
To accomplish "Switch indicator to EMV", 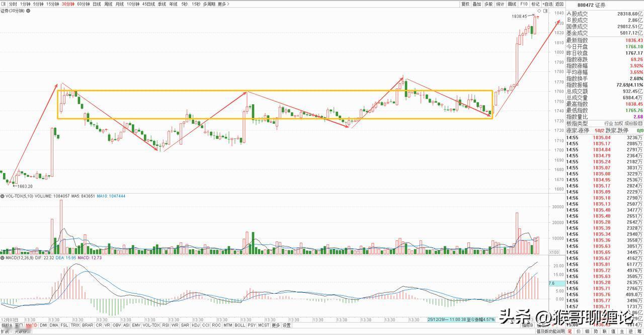I will [136, 325].
